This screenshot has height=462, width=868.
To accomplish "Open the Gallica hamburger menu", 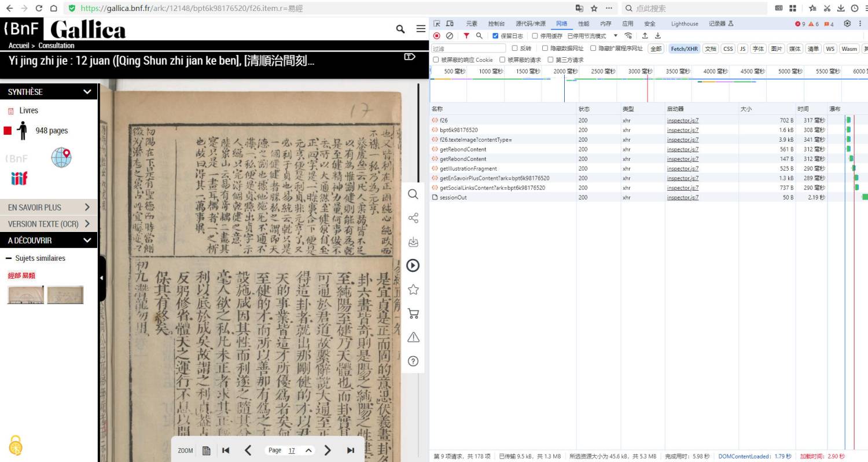I will pyautogui.click(x=421, y=29).
